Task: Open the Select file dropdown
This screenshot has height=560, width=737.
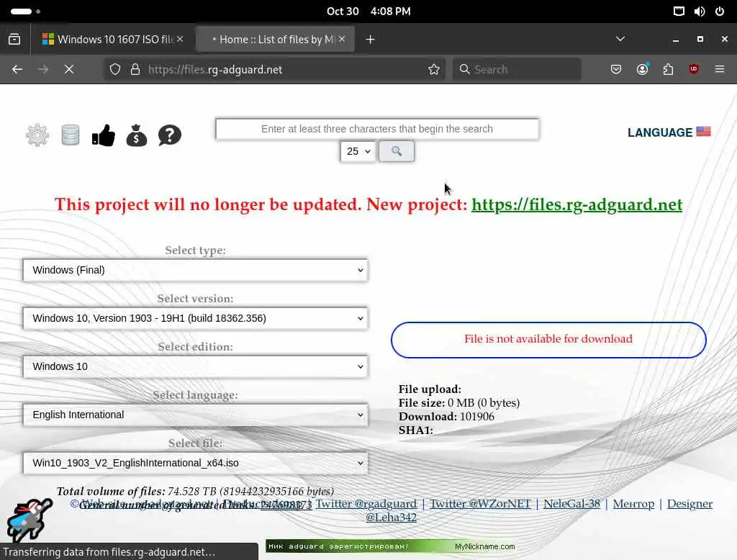Action: click(195, 463)
